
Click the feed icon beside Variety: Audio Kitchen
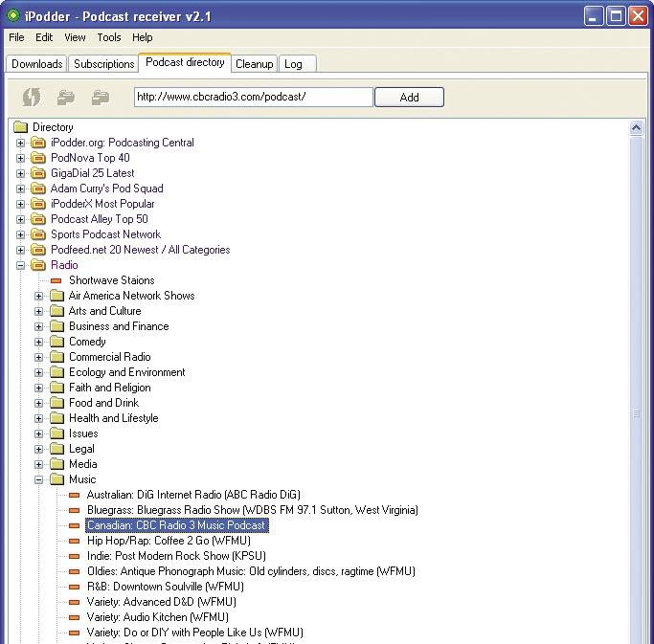coord(75,618)
